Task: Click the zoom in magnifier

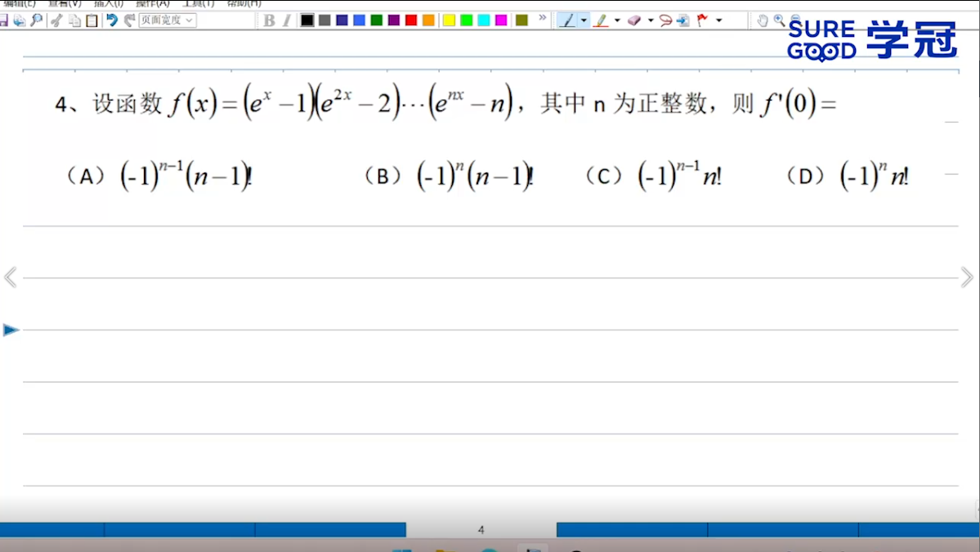Action: (x=780, y=20)
